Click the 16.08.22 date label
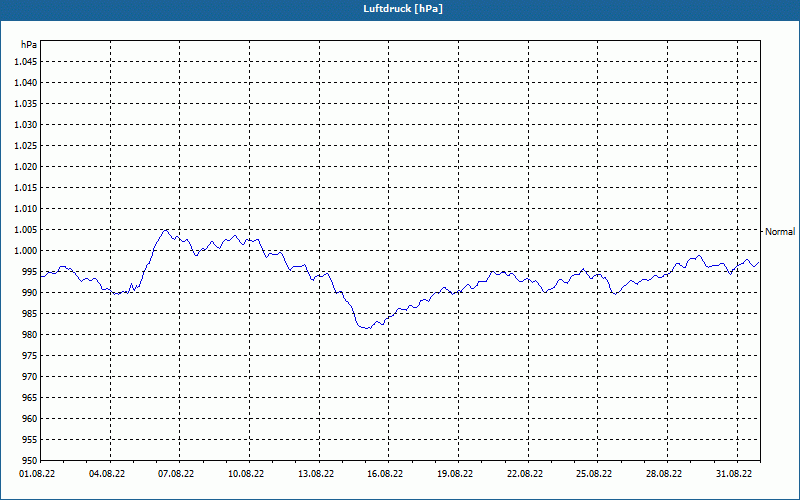This screenshot has width=800, height=500. [x=385, y=474]
